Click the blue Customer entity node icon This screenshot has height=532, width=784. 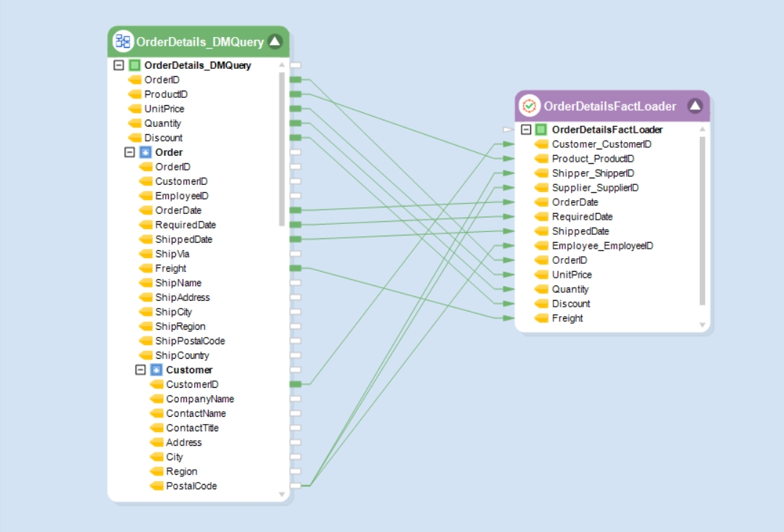pyautogui.click(x=157, y=370)
